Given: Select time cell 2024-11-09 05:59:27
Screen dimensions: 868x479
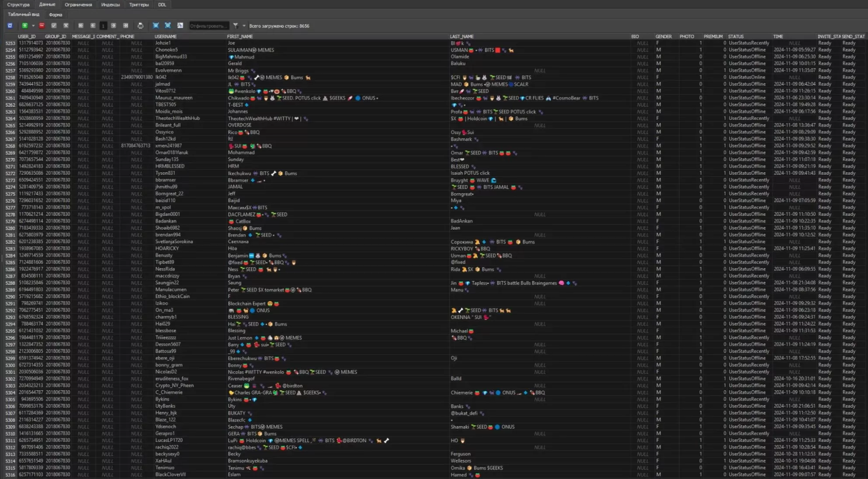Looking at the screenshot, I should coord(794,50).
